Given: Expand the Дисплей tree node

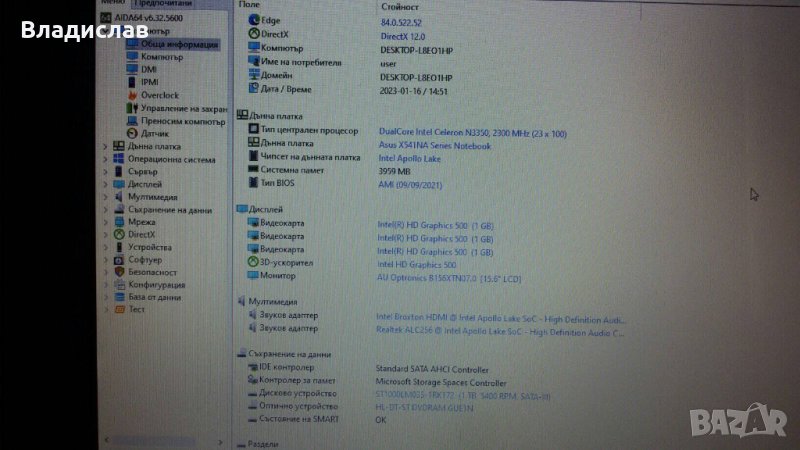Looking at the screenshot, I should coord(109,184).
